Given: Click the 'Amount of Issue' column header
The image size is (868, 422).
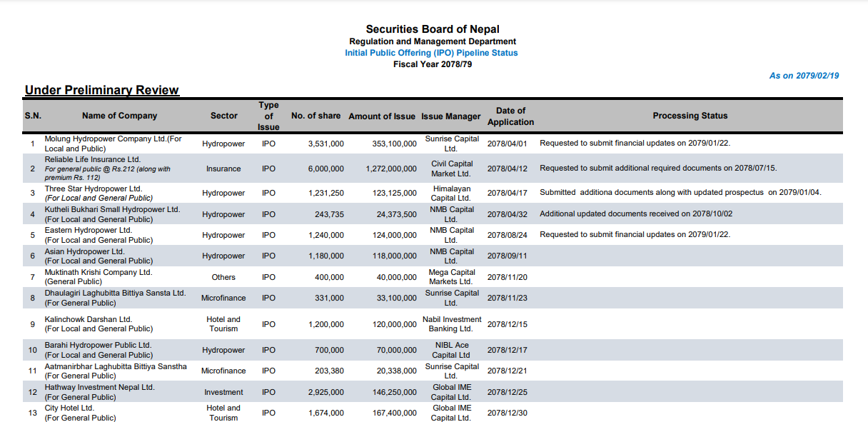Looking at the screenshot, I should click(x=382, y=116).
